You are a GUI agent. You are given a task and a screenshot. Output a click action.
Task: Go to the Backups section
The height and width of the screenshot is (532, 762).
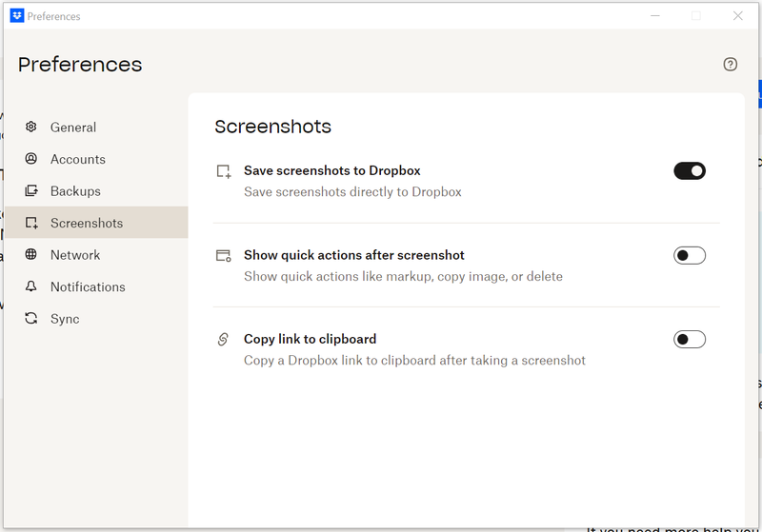tap(75, 191)
